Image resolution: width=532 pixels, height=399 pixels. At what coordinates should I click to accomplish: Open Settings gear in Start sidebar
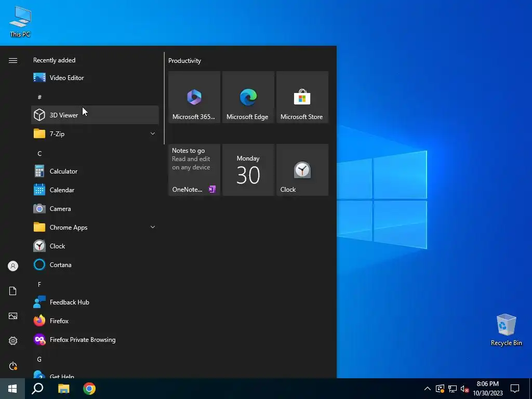pos(13,341)
